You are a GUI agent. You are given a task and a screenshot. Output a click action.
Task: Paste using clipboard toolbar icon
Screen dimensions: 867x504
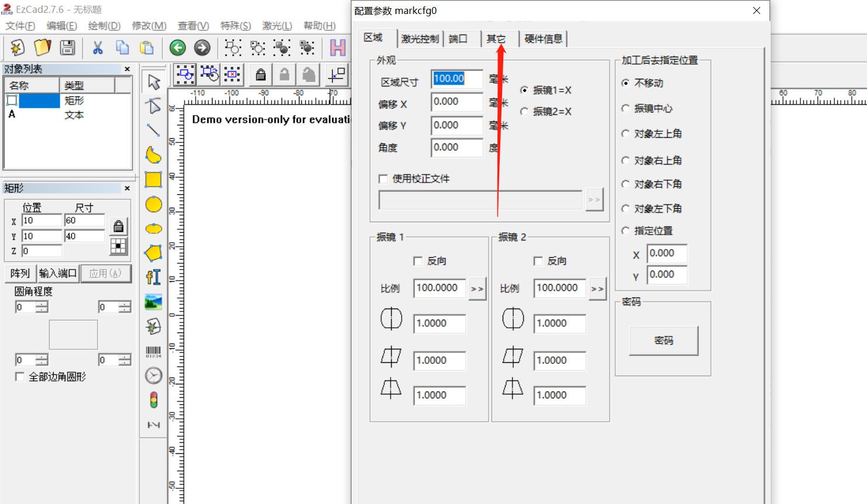pos(147,48)
